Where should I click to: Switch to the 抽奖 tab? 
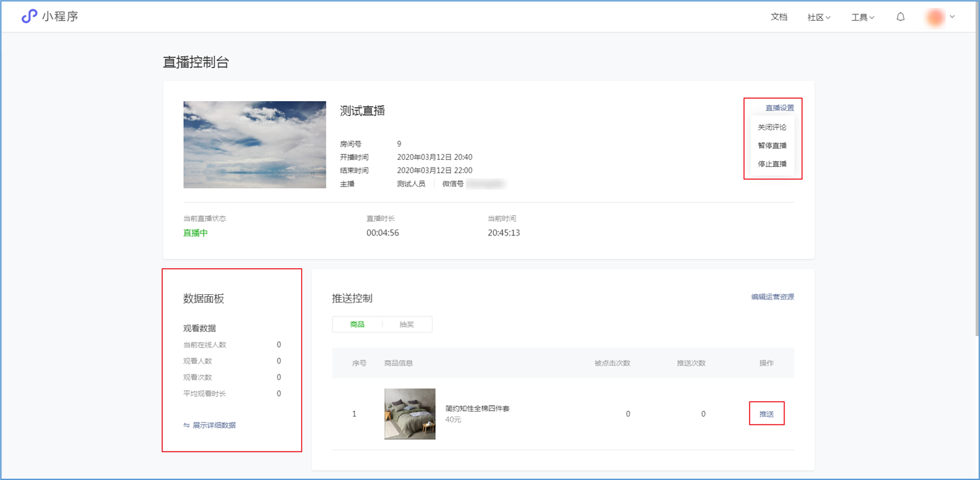[x=407, y=324]
